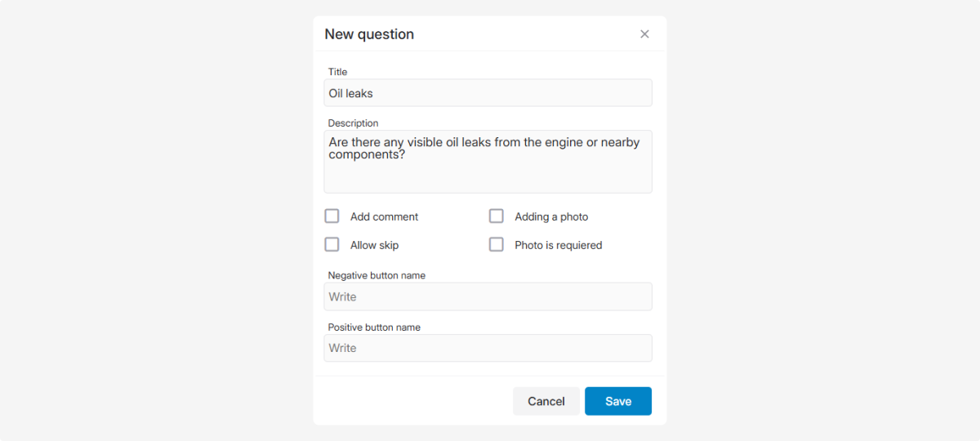The image size is (980, 441).
Task: Click the "Negative button name" label
Action: click(376, 275)
